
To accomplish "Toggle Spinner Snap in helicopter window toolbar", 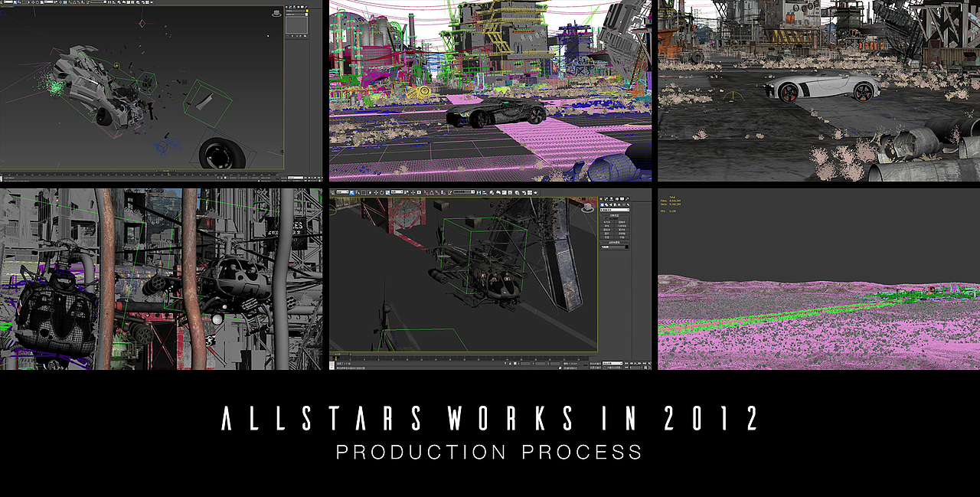I will click(x=443, y=192).
